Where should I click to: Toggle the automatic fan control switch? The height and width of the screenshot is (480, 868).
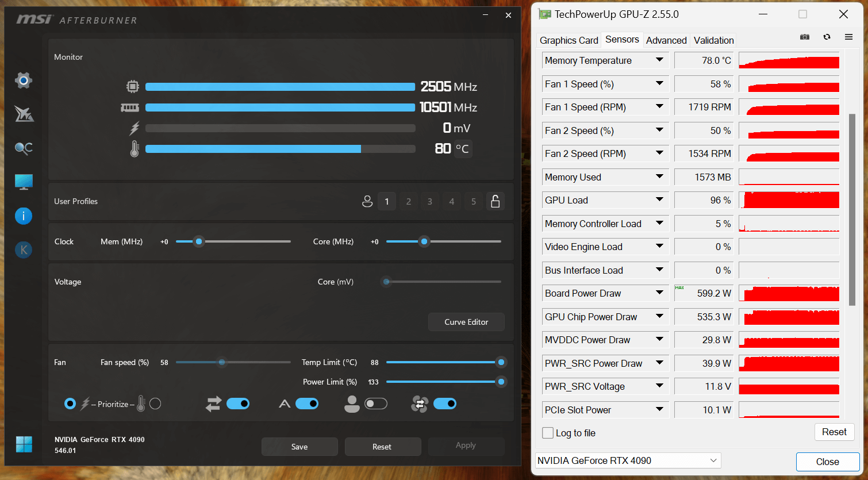(307, 404)
